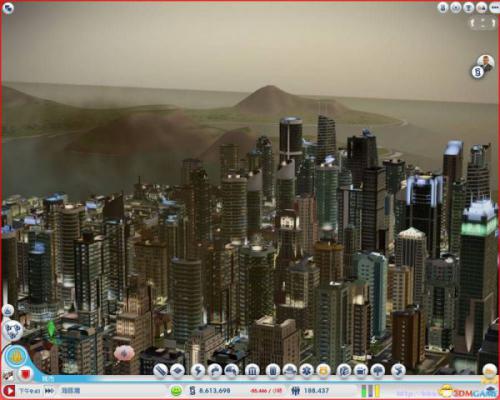The height and width of the screenshot is (400, 500).
Task: Click the mayor advisor portrait
Action: click(x=485, y=63)
